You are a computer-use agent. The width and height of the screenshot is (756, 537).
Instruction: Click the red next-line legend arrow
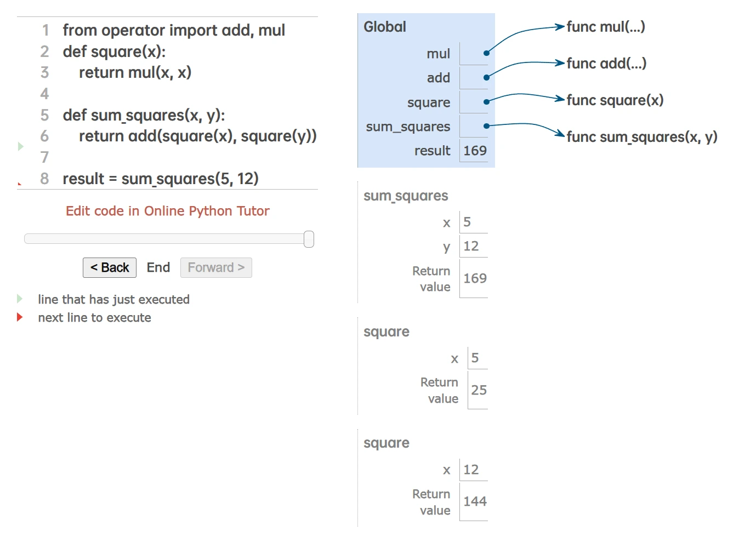tap(20, 317)
